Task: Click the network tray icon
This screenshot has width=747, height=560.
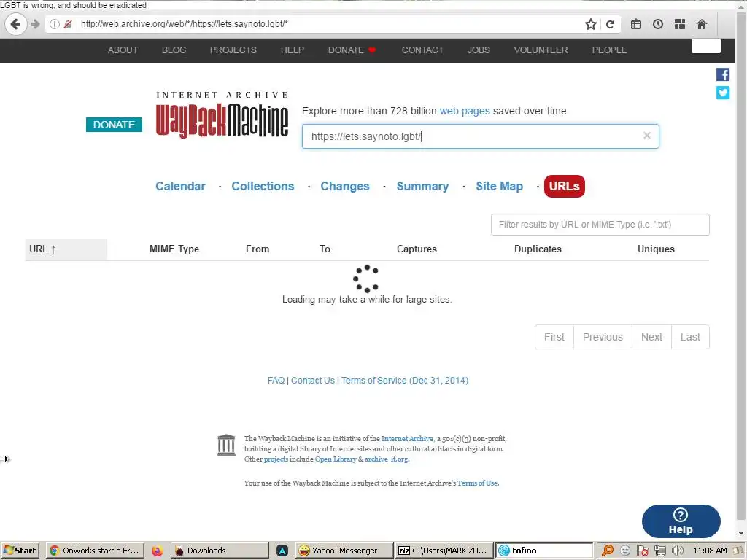Action: point(659,551)
